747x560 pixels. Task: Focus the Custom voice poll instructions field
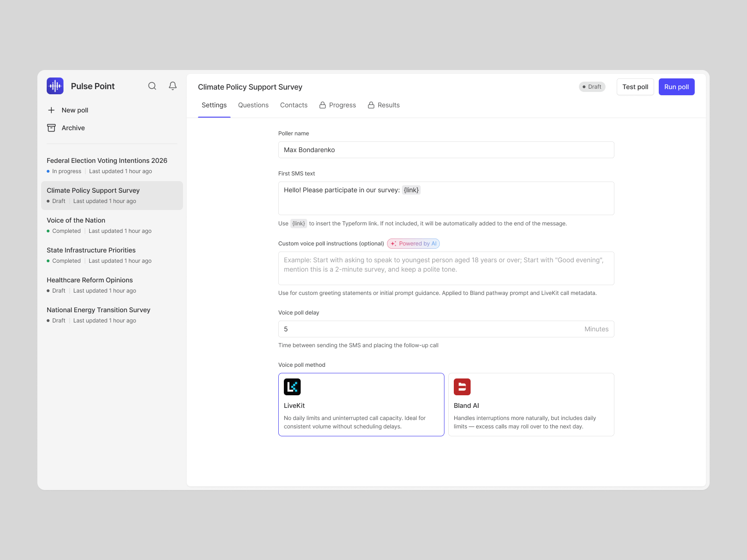pos(446,268)
